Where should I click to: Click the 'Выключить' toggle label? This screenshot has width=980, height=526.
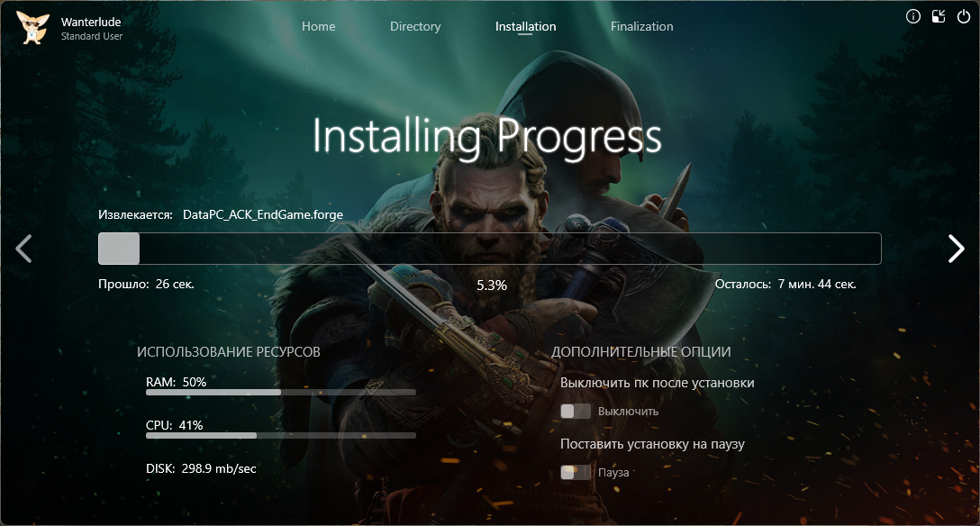coord(628,411)
